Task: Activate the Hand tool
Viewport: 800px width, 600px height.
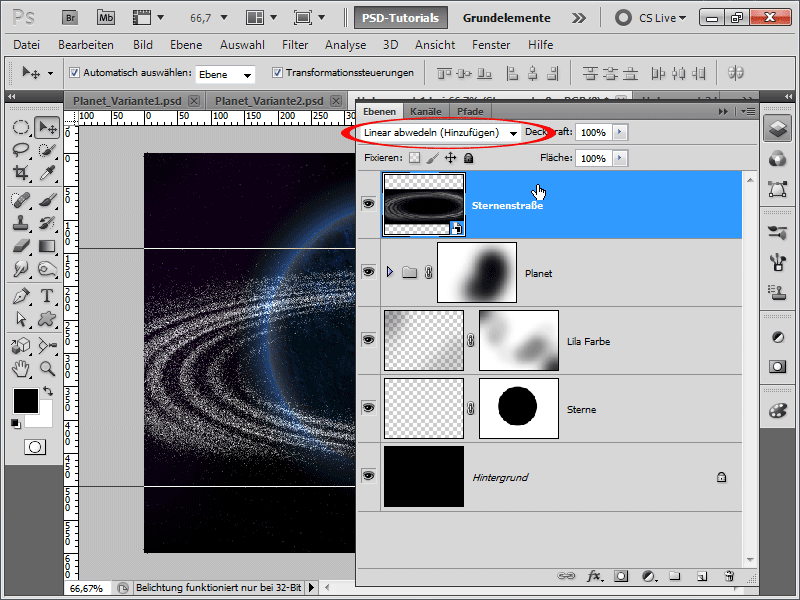Action: (20, 368)
